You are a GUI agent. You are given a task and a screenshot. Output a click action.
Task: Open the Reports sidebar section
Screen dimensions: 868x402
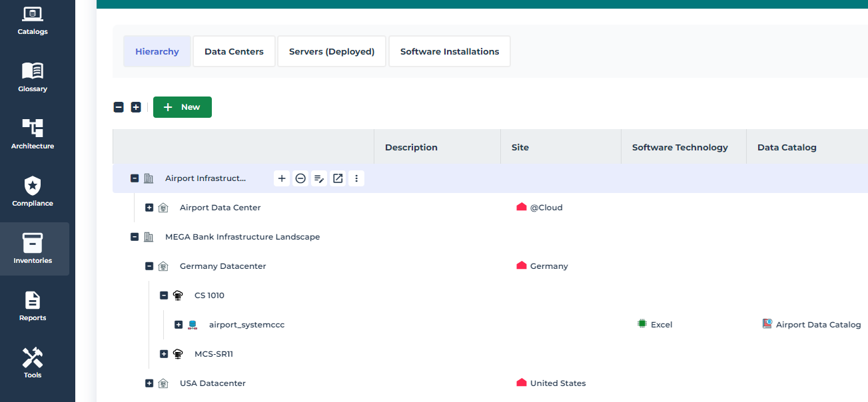click(33, 306)
